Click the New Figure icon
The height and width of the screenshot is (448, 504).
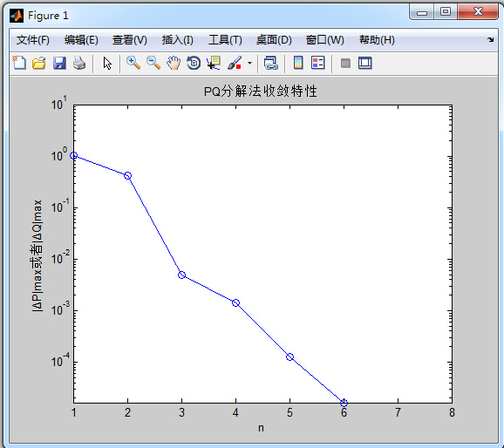click(19, 63)
